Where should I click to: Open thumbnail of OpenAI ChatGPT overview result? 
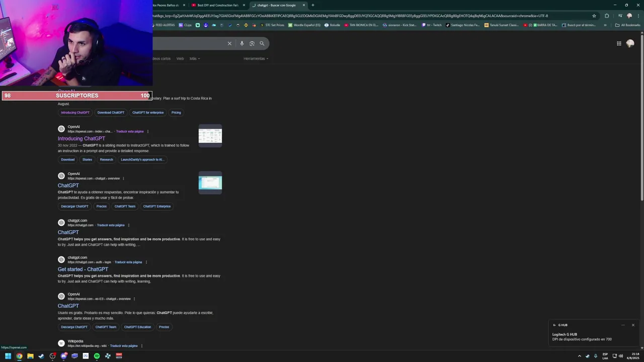[210, 183]
